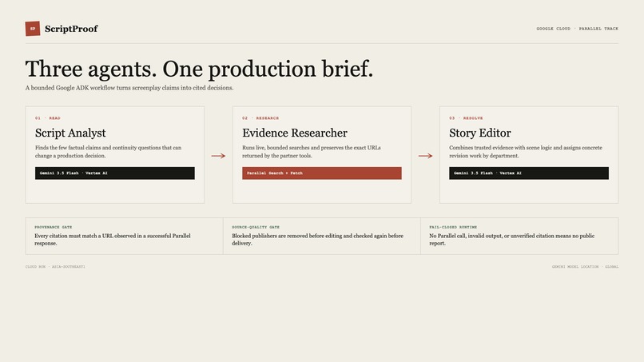The width and height of the screenshot is (644, 362).
Task: Click the 'A bounded Google ADK workflow' subtitle
Action: tap(129, 88)
